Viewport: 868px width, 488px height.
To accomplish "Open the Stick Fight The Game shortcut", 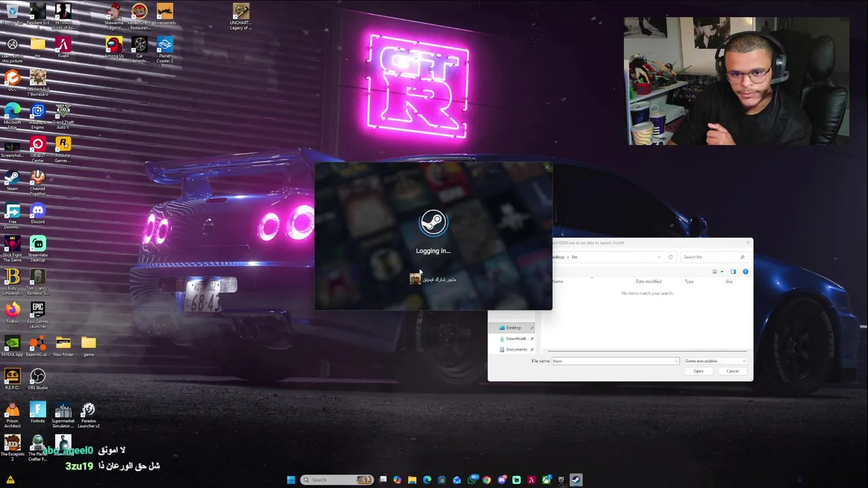I will [12, 249].
